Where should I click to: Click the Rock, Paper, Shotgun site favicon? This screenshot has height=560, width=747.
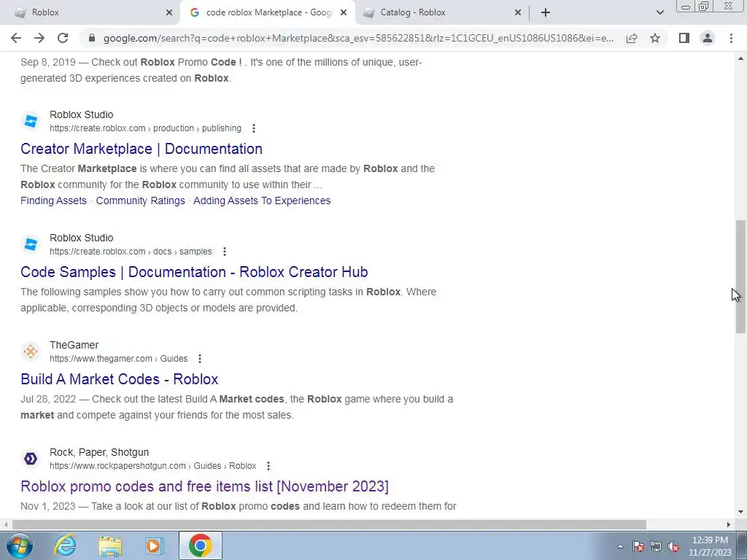pyautogui.click(x=31, y=459)
